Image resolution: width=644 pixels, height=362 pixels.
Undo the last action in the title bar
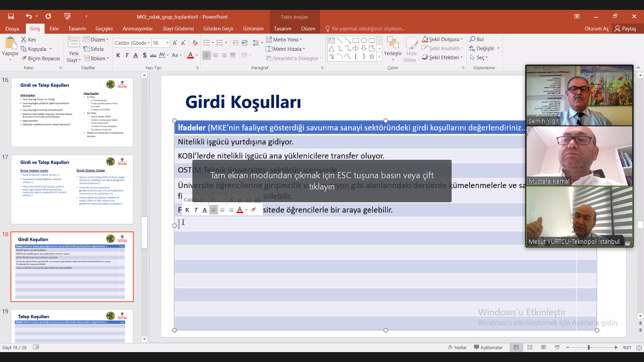29,16
